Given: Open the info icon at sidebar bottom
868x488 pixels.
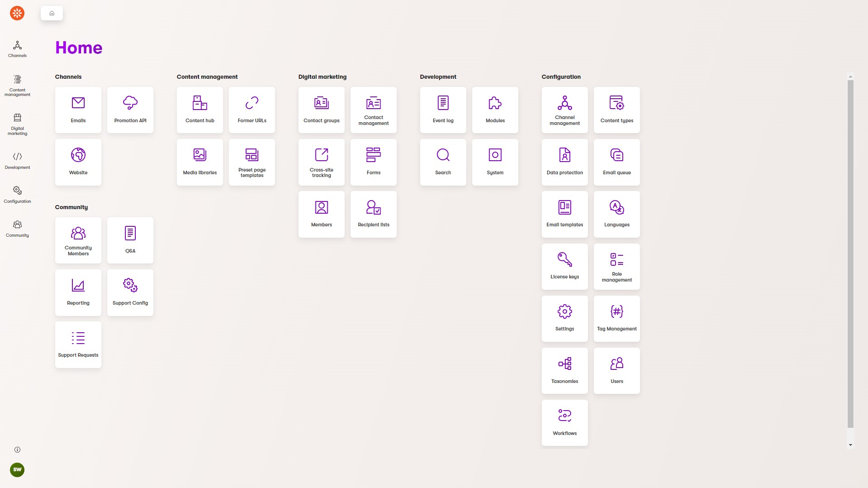Looking at the screenshot, I should coord(17,450).
